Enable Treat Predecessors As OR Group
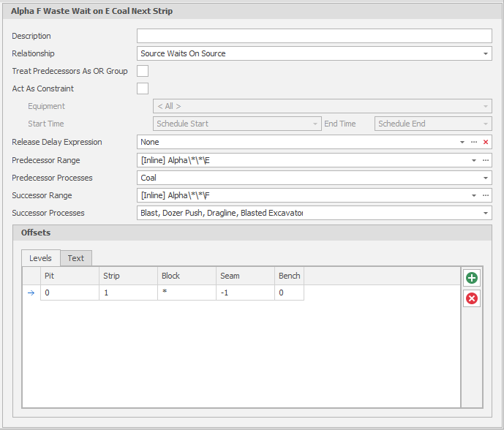504x430 pixels. coord(143,71)
